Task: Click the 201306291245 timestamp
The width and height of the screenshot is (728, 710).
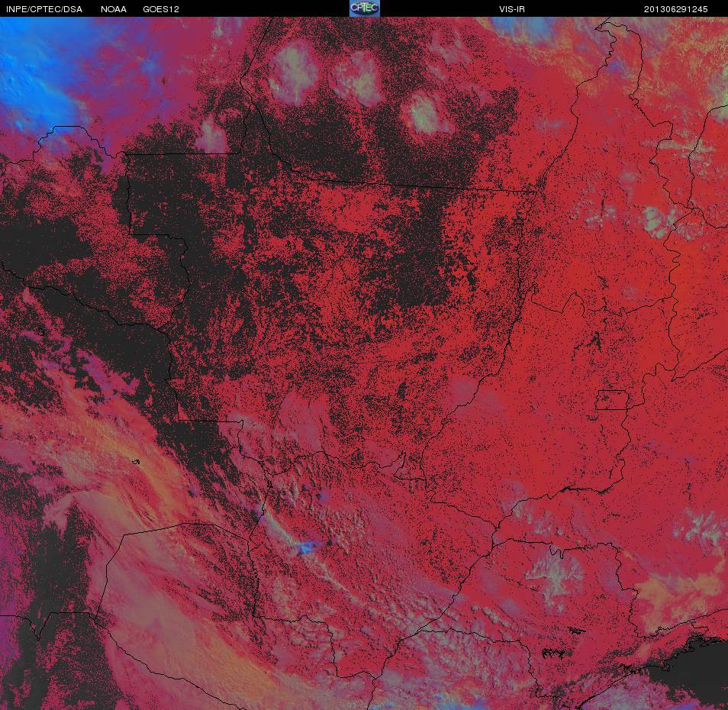Action: coord(676,9)
